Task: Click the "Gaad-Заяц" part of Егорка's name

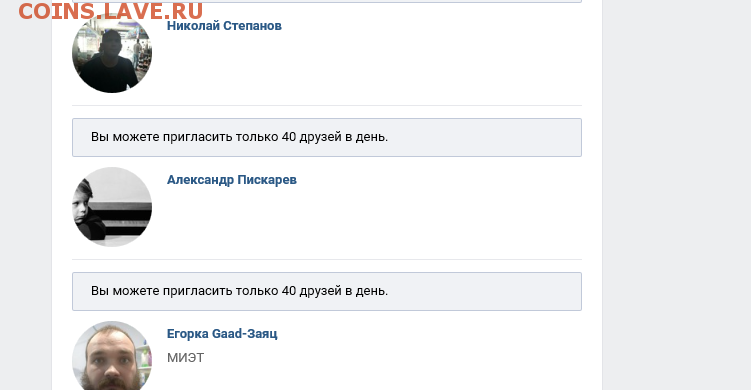Action: (244, 334)
